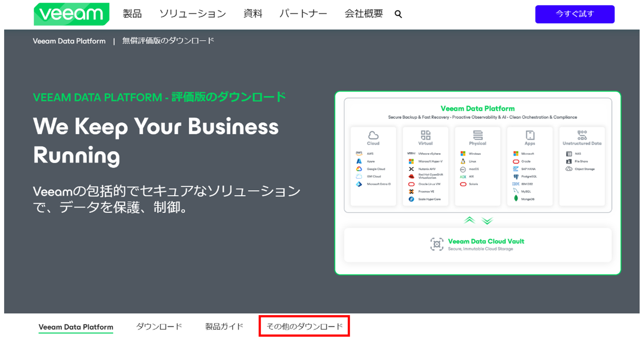Click the MongoDB leaf icon
The image size is (644, 340).
516,199
